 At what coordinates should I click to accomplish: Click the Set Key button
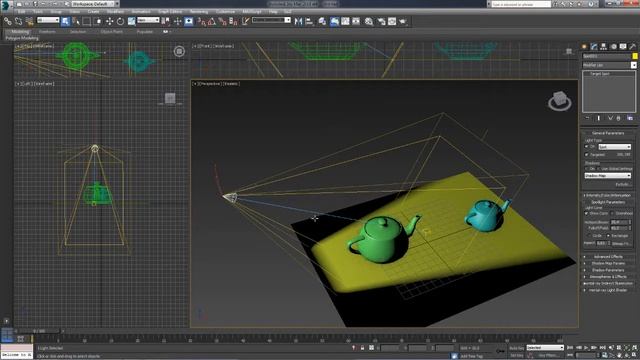click(x=516, y=355)
